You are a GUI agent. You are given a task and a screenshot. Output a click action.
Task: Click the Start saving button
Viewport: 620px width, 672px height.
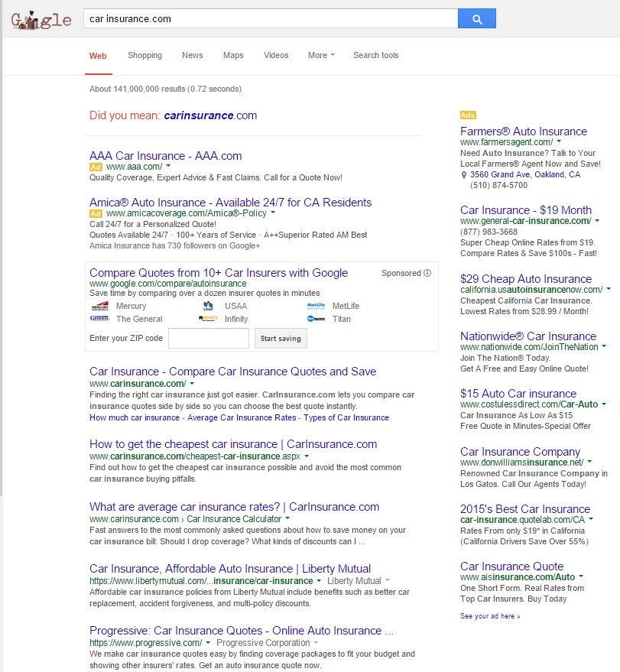tap(281, 339)
